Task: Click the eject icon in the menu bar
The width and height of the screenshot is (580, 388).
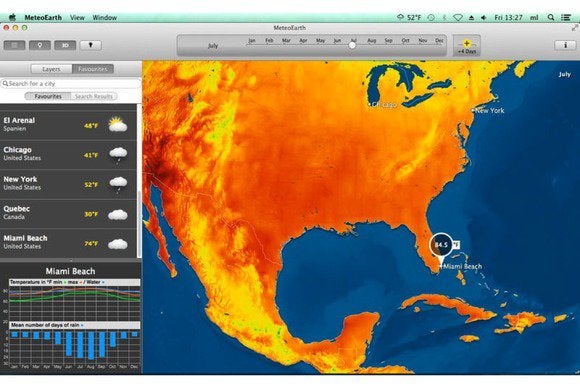Action: coord(471,17)
